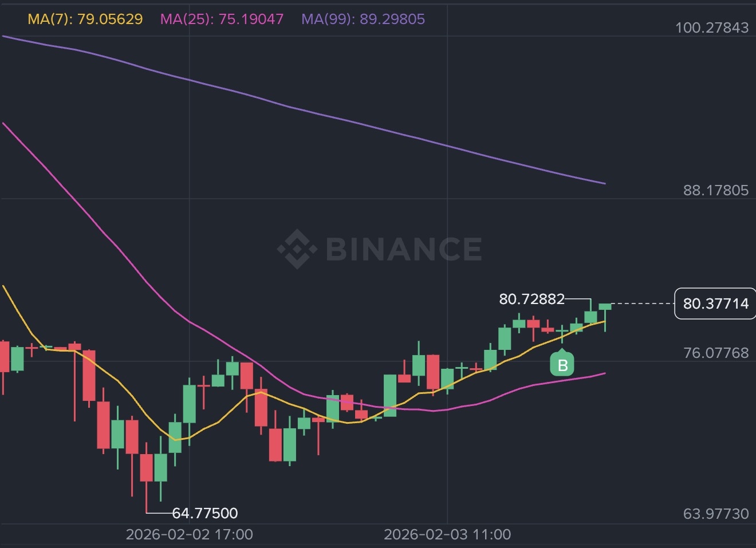Image resolution: width=756 pixels, height=548 pixels.
Task: Click the high price label 80.72882
Action: click(x=531, y=299)
